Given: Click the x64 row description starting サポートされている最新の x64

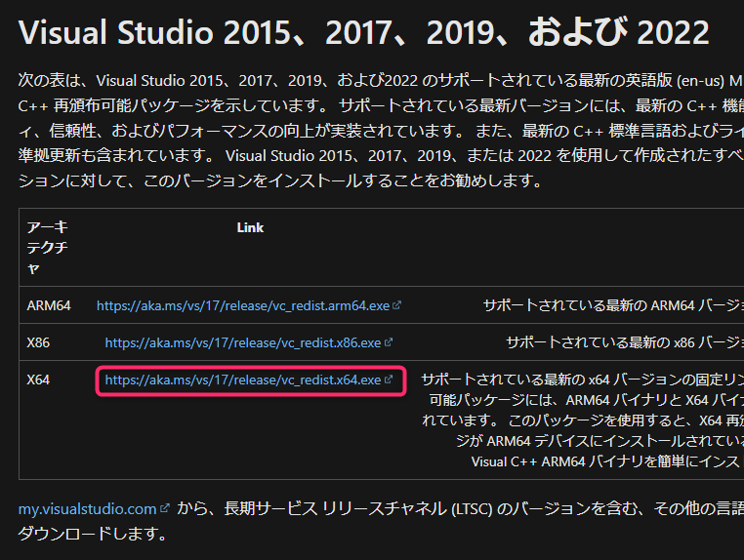Looking at the screenshot, I should tap(582, 420).
